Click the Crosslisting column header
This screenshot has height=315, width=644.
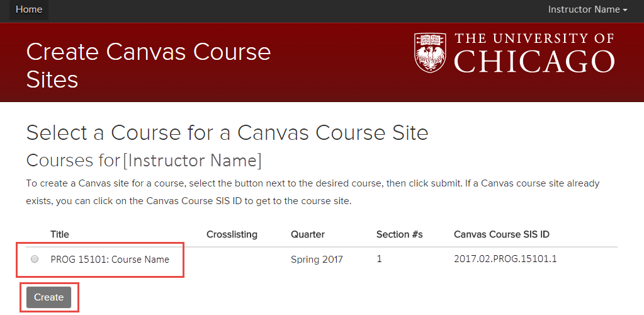[x=232, y=234]
